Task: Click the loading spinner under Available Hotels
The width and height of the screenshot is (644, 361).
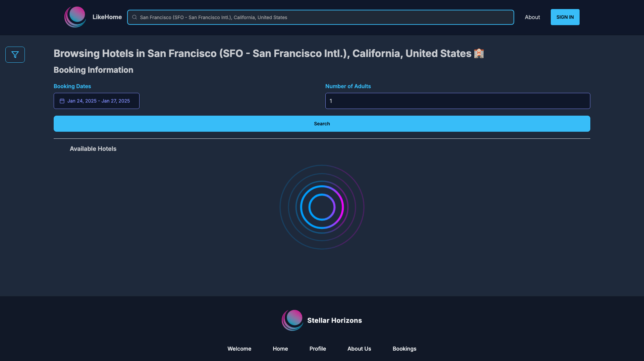Action: (322, 207)
